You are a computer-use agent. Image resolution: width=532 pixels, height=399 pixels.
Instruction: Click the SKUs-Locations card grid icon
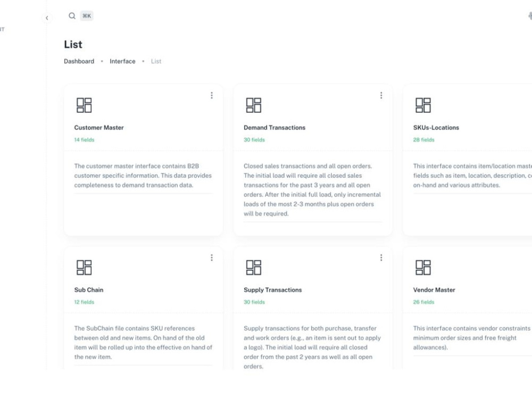(x=423, y=105)
